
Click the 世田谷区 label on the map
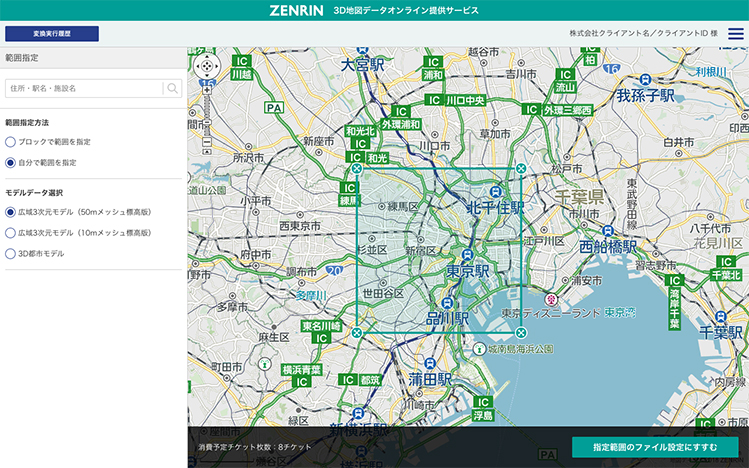(383, 293)
